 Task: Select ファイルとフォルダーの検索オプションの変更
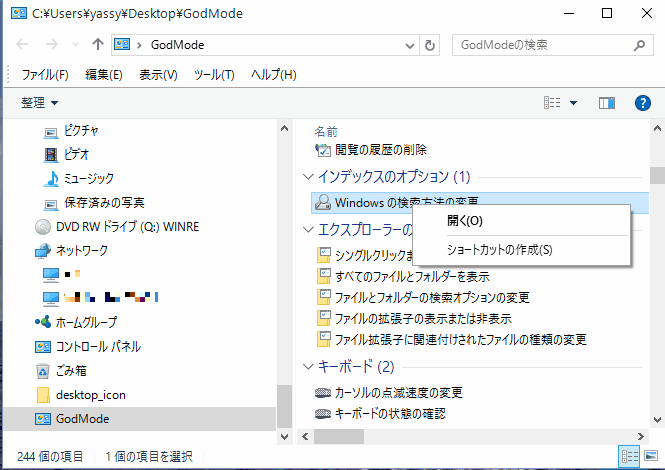[x=432, y=297]
